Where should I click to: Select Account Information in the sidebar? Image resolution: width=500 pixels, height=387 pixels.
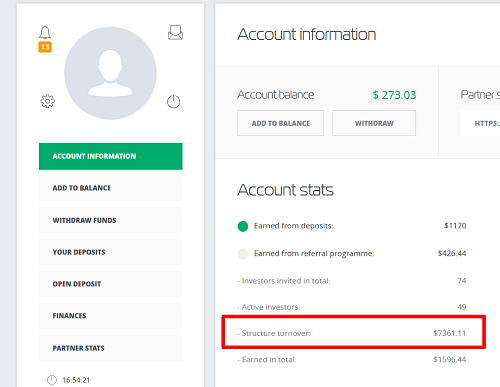111,156
